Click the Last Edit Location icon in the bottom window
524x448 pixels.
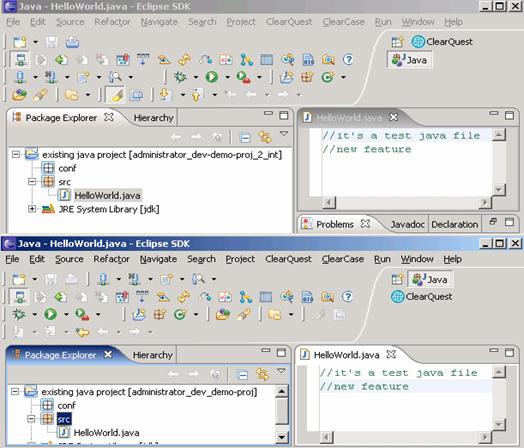(x=82, y=332)
